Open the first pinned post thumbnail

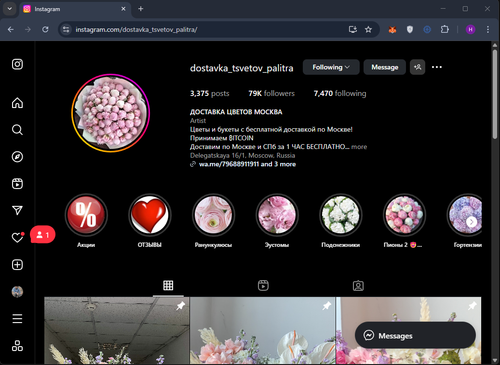tap(116, 331)
